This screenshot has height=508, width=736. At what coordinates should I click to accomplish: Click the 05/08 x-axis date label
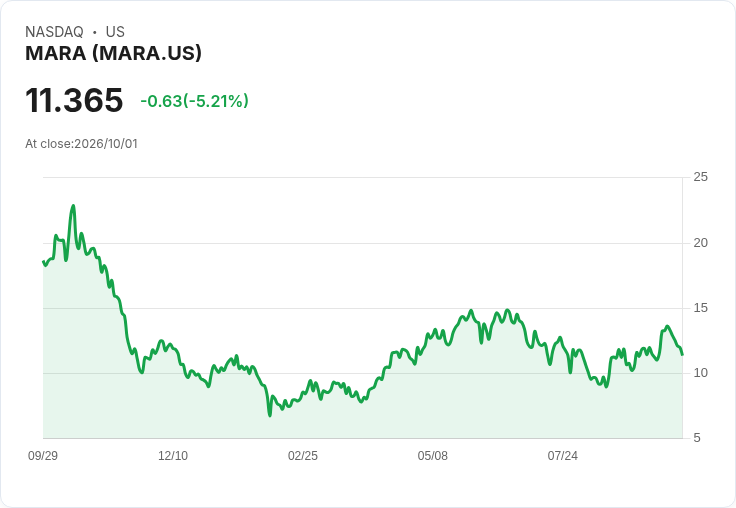click(x=433, y=456)
